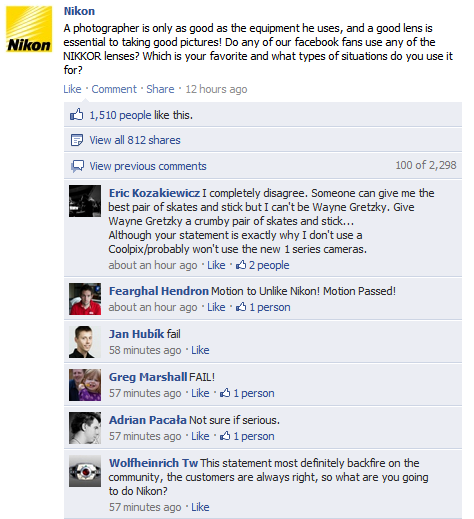This screenshot has width=474, height=519.
Task: Open the Nikon page name link
Action: [x=79, y=11]
